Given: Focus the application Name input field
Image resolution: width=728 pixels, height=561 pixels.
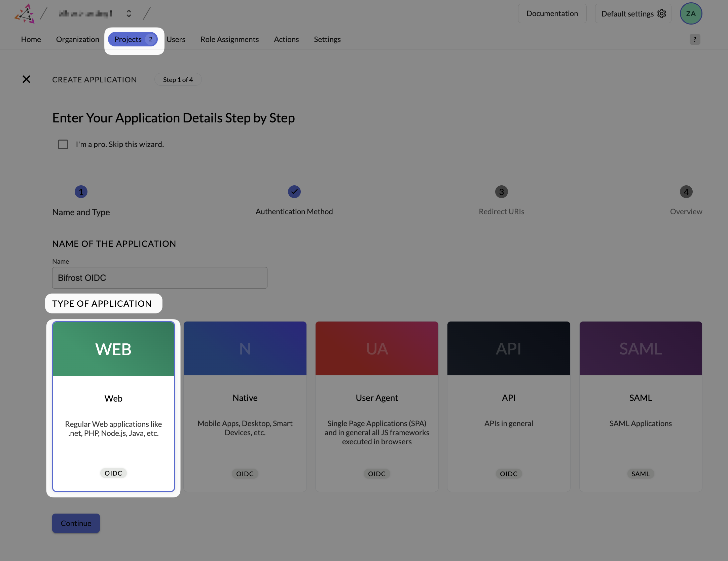Looking at the screenshot, I should [160, 278].
